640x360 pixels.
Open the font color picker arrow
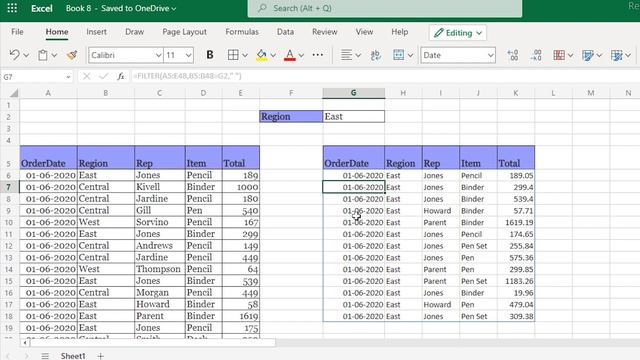(301, 55)
